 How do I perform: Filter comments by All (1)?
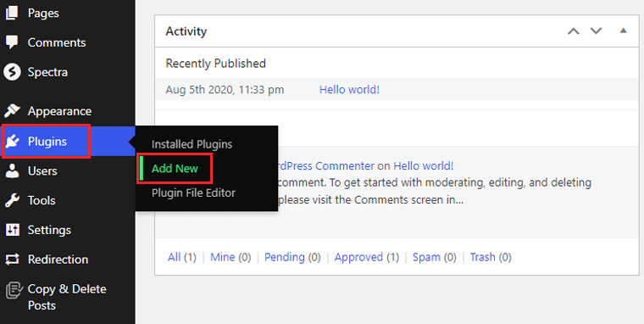click(x=182, y=257)
